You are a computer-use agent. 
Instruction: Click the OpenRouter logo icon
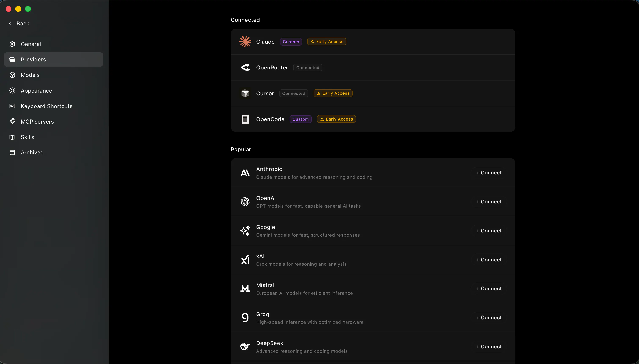245,68
